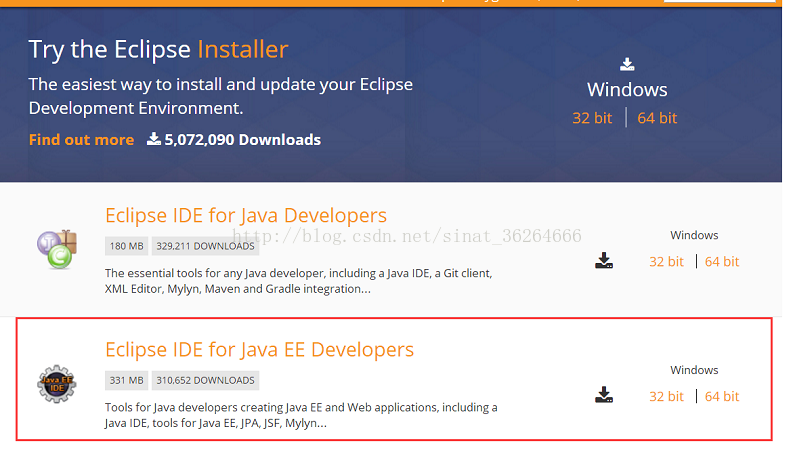Image resolution: width=795 pixels, height=450 pixels.
Task: Click the 310,652 DOWNLOADS badge
Action: 205,381
